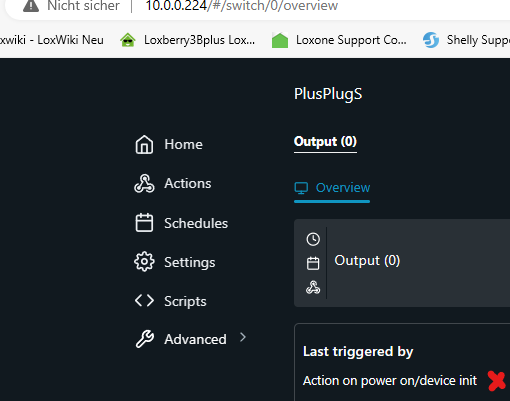Click the Scripts code brackets icon

pos(144,301)
